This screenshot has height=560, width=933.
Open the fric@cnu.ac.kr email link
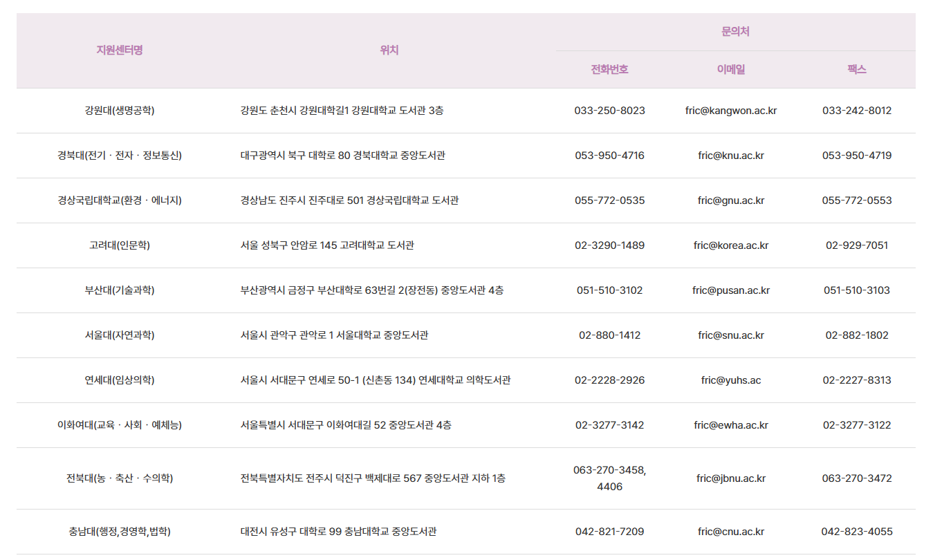click(x=730, y=532)
